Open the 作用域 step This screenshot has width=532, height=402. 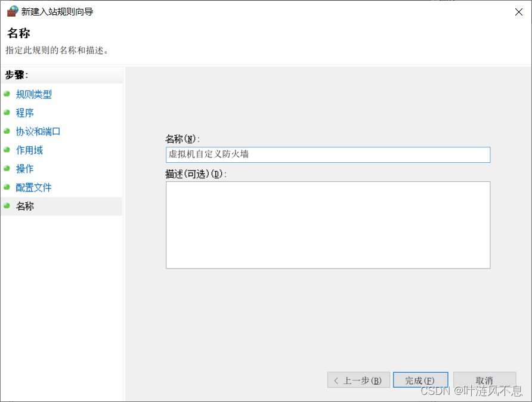29,150
